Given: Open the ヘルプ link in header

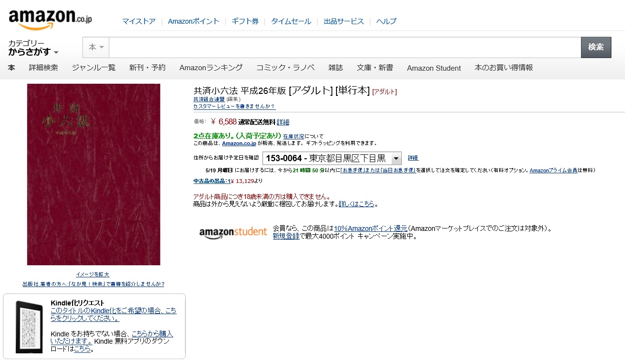Looking at the screenshot, I should point(386,21).
